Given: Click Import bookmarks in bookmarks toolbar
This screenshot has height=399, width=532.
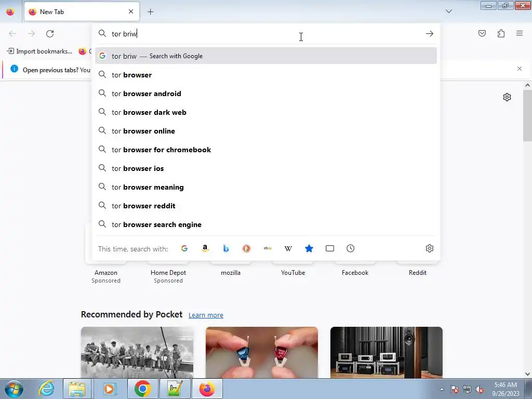Looking at the screenshot, I should 39,51.
